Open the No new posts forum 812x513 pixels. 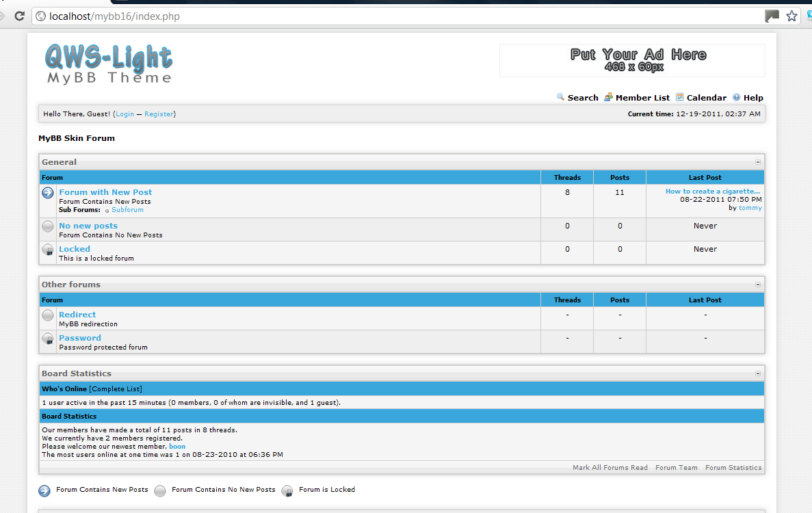(x=88, y=226)
